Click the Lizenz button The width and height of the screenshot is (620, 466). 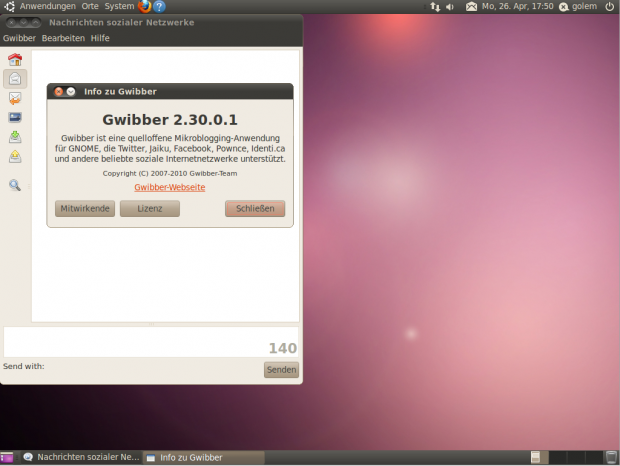coord(150,209)
